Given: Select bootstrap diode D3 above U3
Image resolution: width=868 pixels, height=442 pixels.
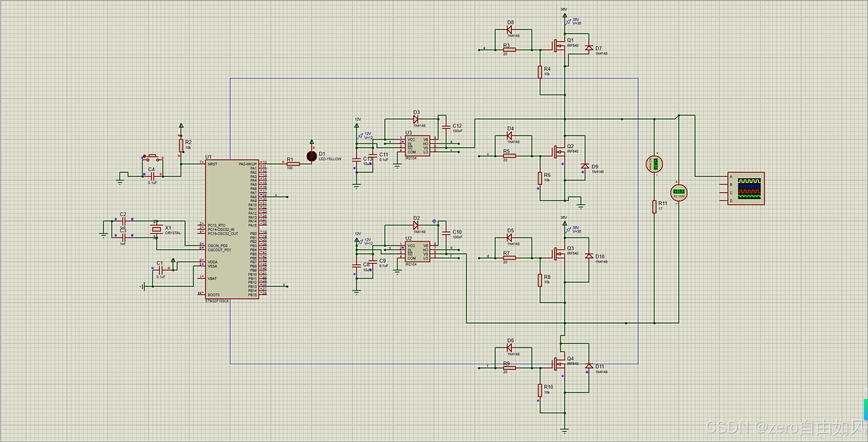Looking at the screenshot, I should pos(416,119).
